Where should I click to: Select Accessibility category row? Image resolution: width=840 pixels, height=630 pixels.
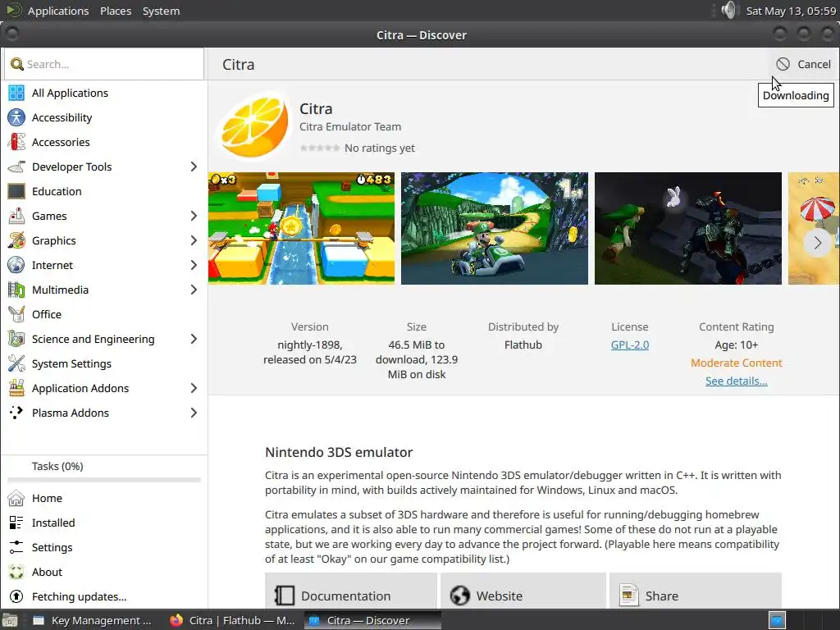tap(104, 117)
